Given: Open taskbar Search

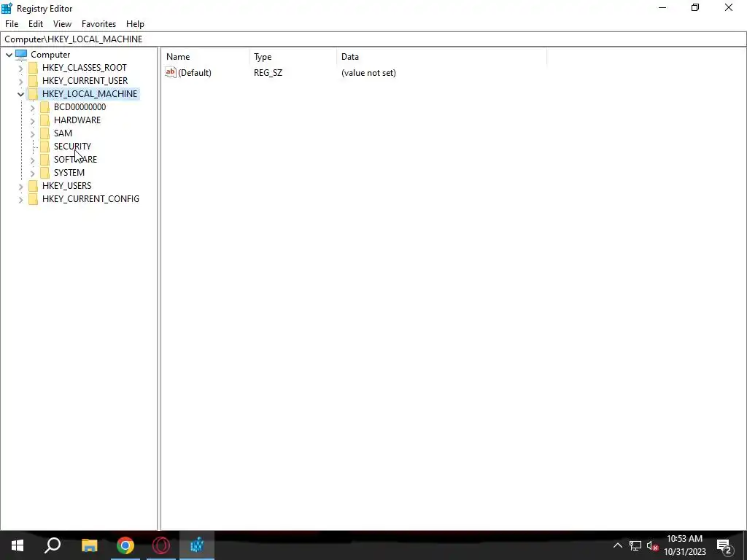Looking at the screenshot, I should 53,545.
